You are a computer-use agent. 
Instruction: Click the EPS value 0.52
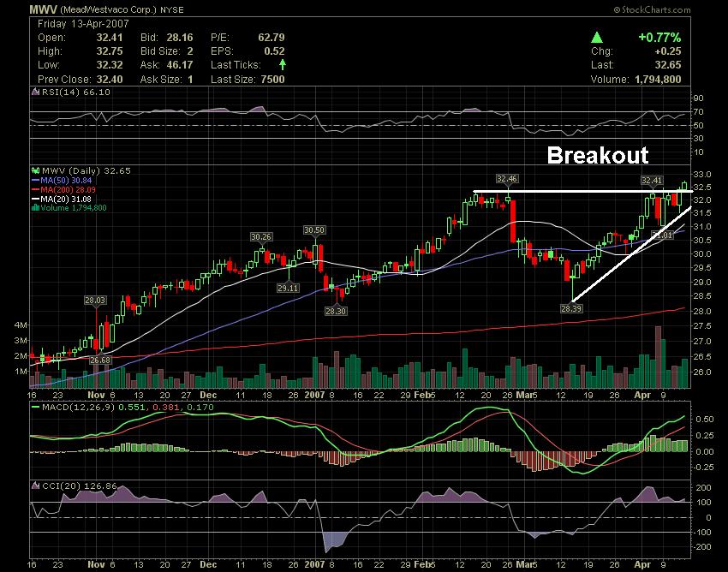tap(274, 51)
